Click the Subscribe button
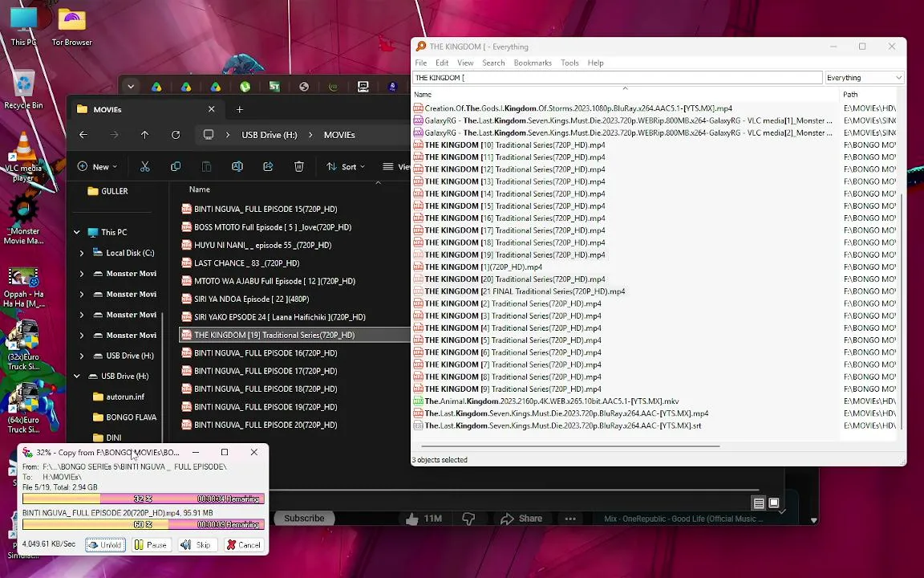Viewport: 924px width, 578px height. point(304,519)
